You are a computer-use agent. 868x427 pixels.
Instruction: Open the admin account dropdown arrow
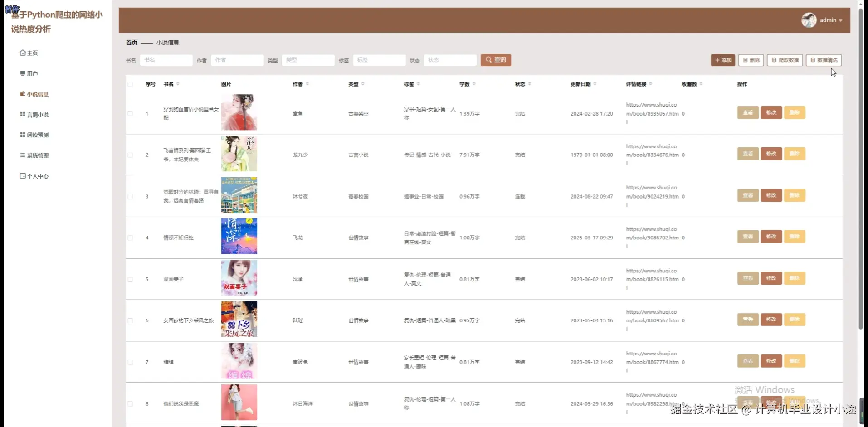click(840, 20)
